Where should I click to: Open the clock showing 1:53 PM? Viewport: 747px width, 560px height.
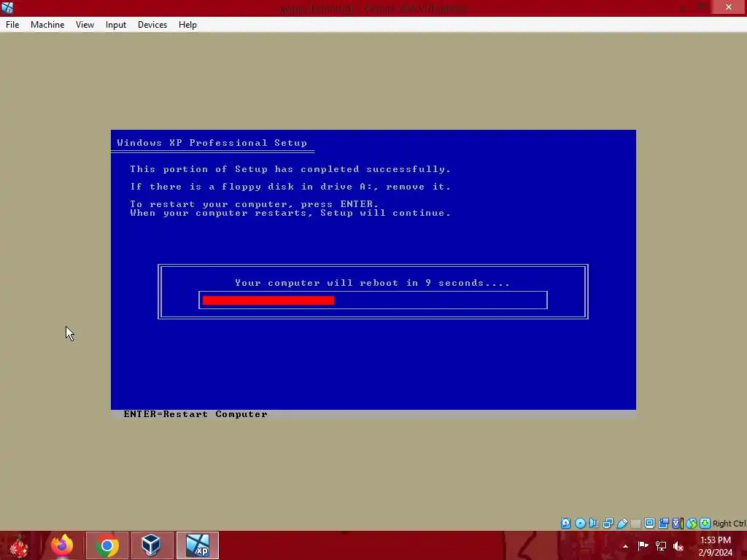(x=716, y=546)
